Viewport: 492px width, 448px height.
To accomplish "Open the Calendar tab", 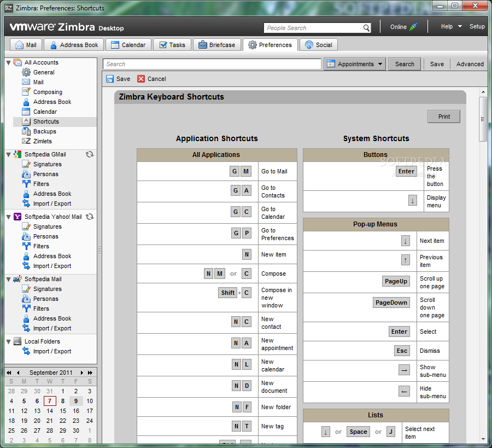I will coord(128,45).
